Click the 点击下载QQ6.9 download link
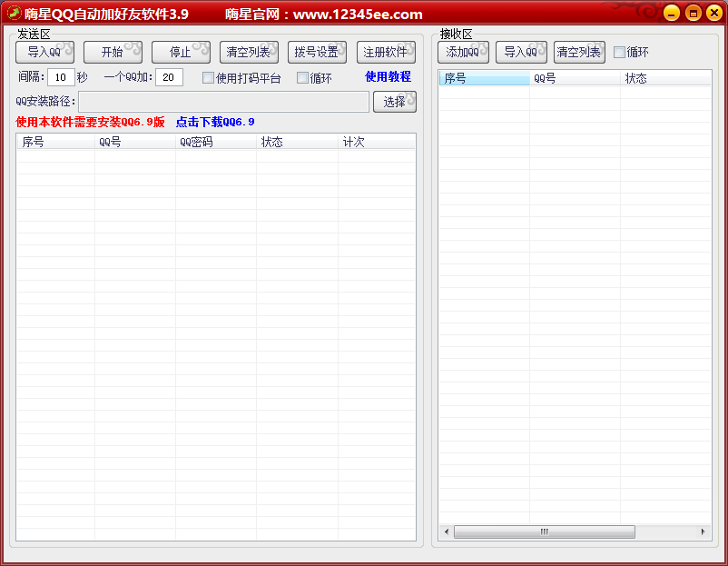The width and height of the screenshot is (728, 566). pos(215,122)
